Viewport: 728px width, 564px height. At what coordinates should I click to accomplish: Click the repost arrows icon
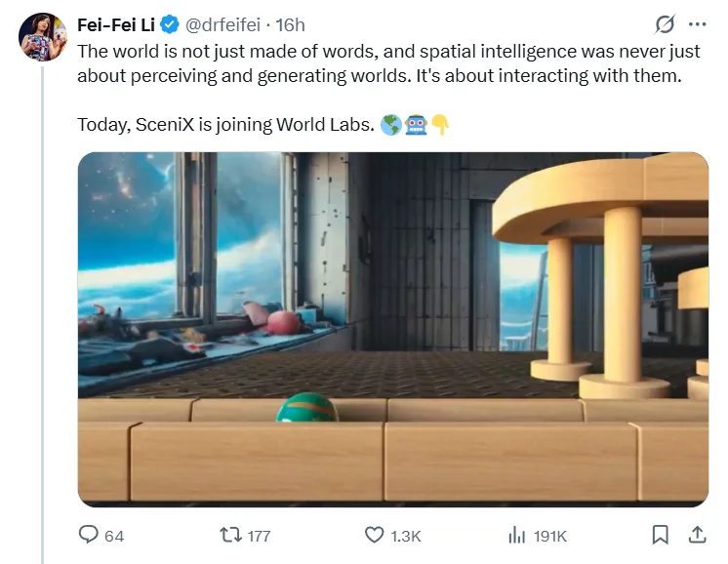(x=230, y=535)
